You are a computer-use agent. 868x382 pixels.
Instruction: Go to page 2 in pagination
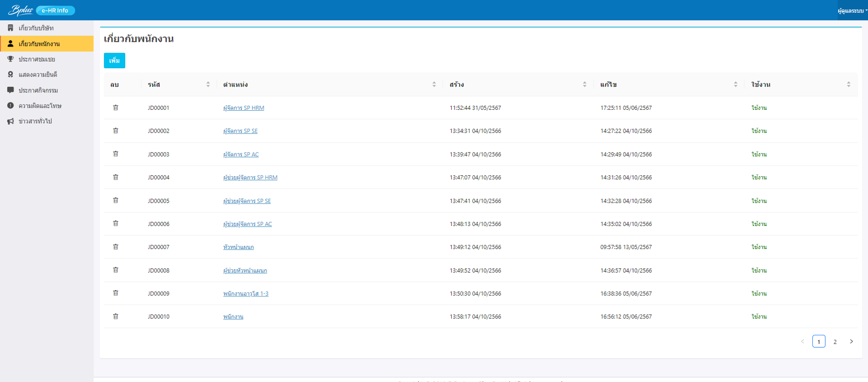tap(835, 341)
